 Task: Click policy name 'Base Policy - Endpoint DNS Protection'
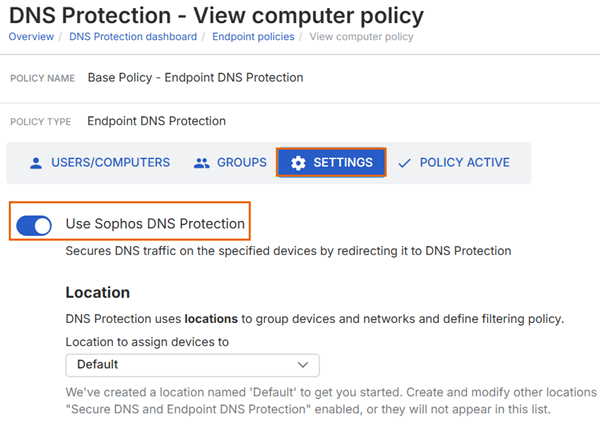(x=196, y=78)
